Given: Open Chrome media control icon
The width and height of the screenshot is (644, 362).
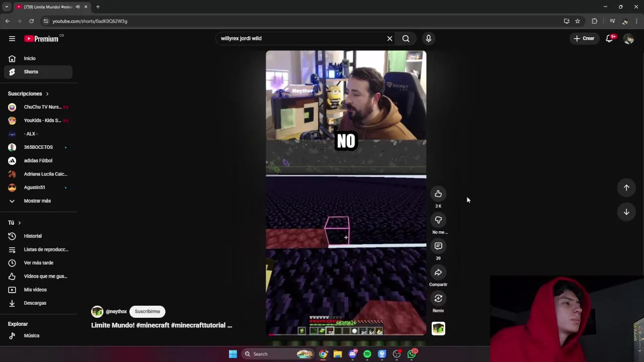Looking at the screenshot, I should click(612, 21).
